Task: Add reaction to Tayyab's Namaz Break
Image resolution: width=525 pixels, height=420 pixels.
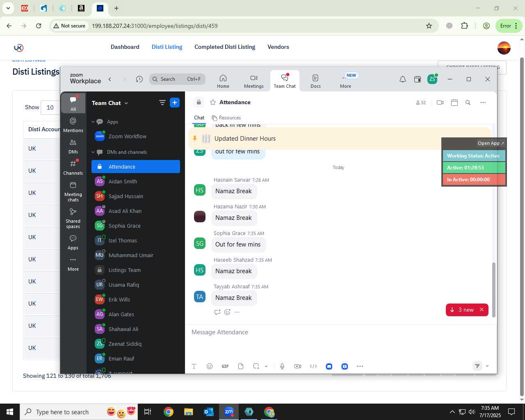Action: [227, 312]
